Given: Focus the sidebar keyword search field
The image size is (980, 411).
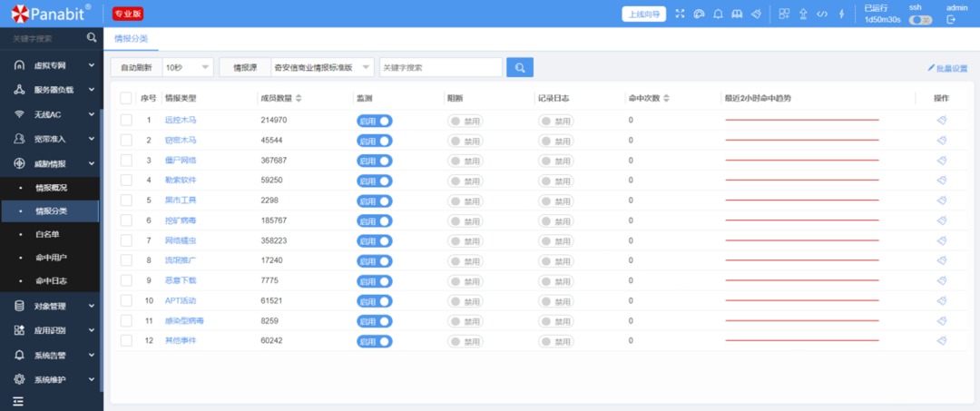Looking at the screenshot, I should point(44,38).
